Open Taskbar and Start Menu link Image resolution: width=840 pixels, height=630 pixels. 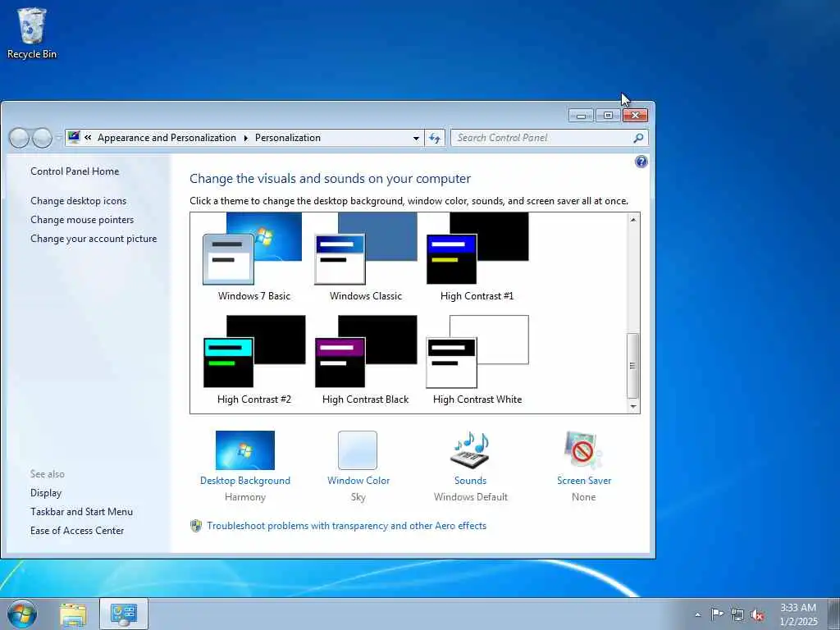(81, 512)
